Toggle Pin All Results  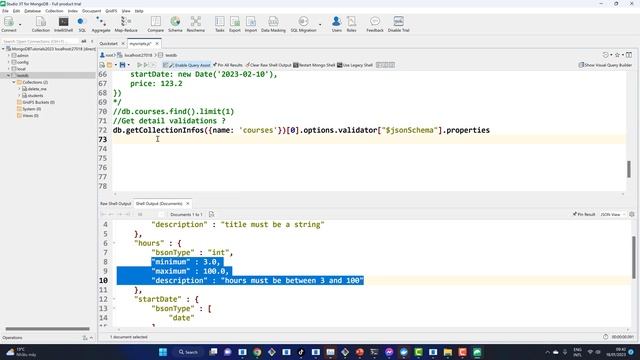(228, 65)
